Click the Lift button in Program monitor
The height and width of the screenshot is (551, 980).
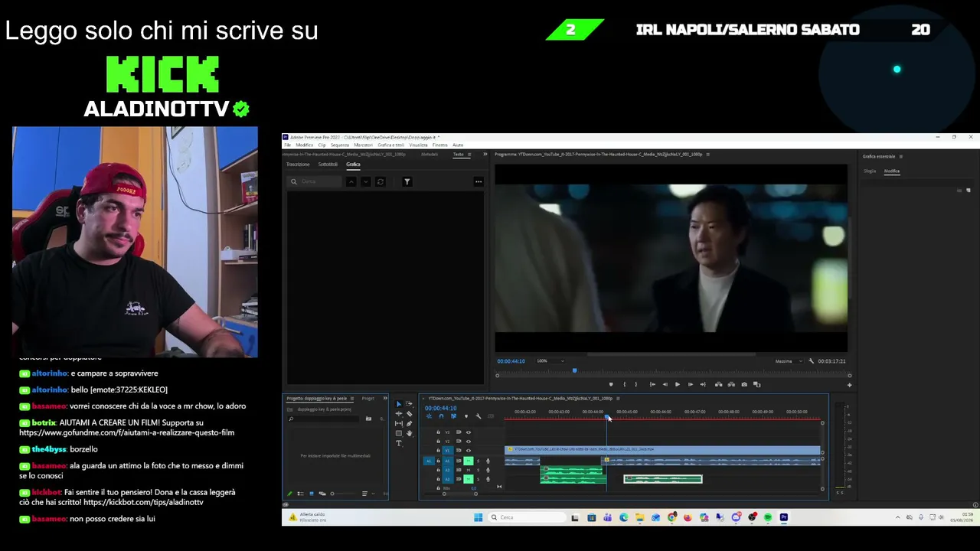tap(718, 384)
